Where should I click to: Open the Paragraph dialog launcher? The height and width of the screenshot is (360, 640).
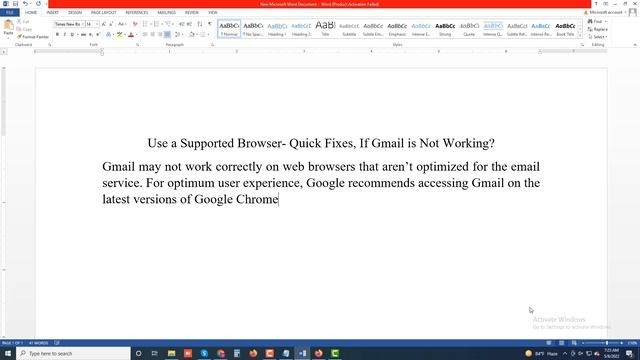213,44
